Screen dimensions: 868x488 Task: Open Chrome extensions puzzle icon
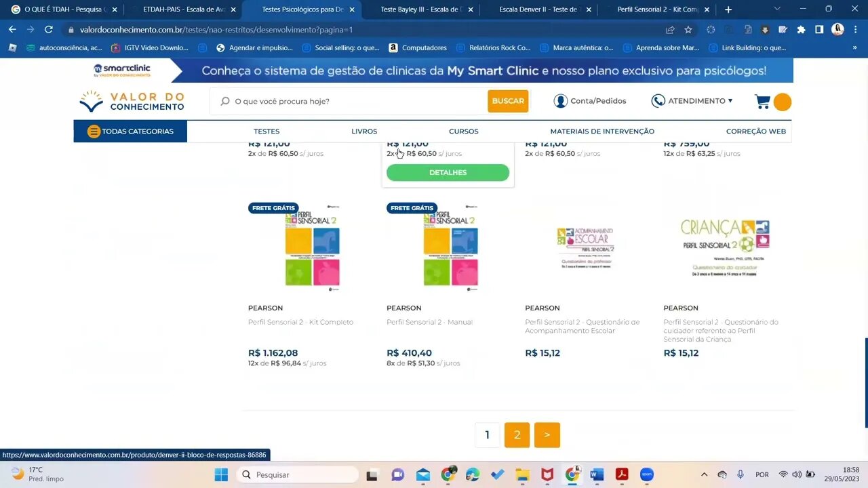click(801, 30)
